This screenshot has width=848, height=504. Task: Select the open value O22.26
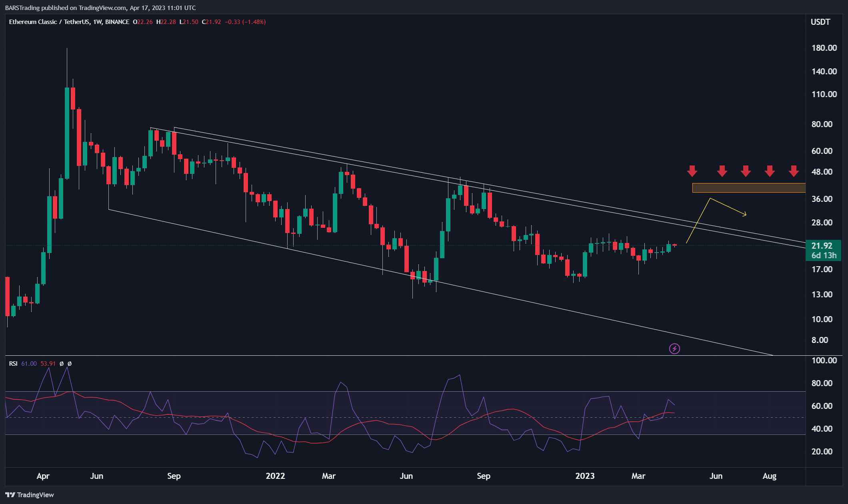(x=143, y=22)
